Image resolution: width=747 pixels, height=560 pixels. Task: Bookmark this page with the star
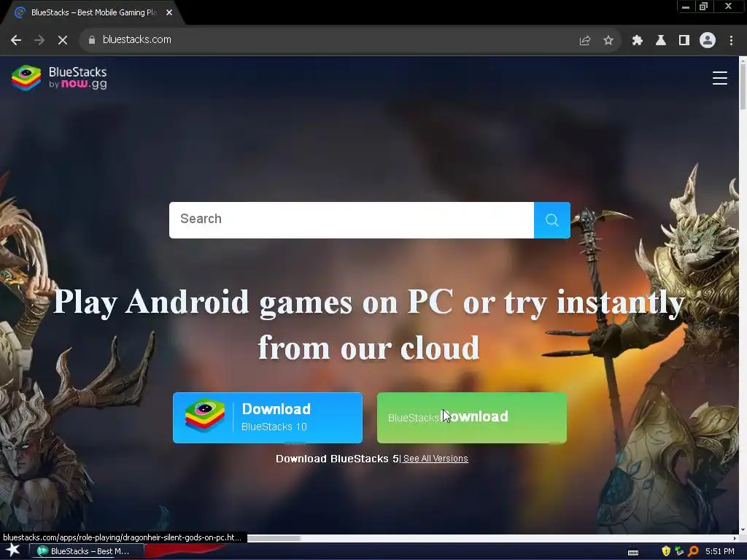(608, 41)
